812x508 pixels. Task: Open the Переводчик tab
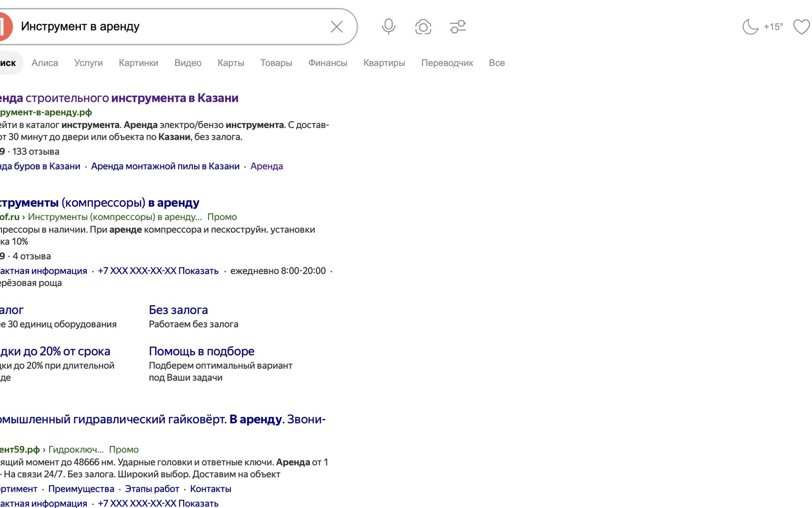447,63
